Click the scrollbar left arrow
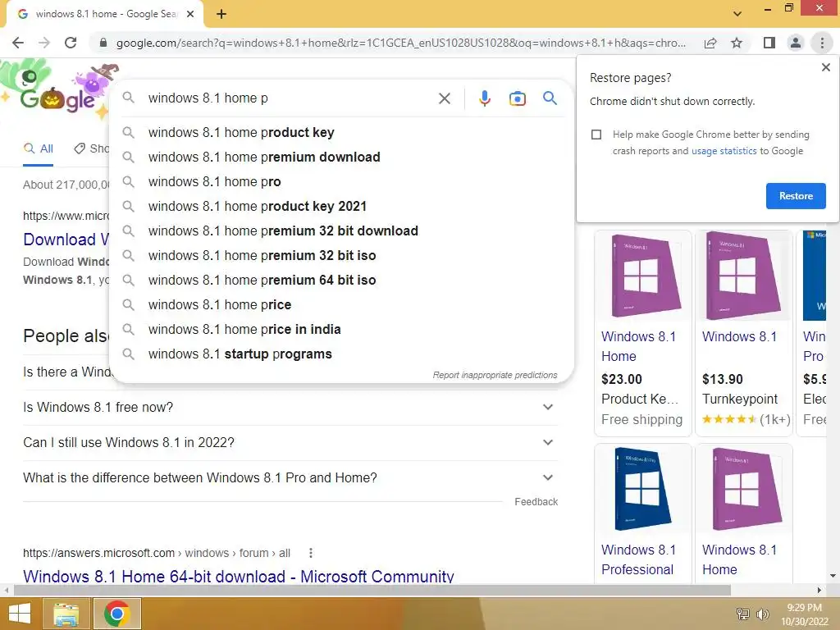The height and width of the screenshot is (630, 840). (6, 591)
